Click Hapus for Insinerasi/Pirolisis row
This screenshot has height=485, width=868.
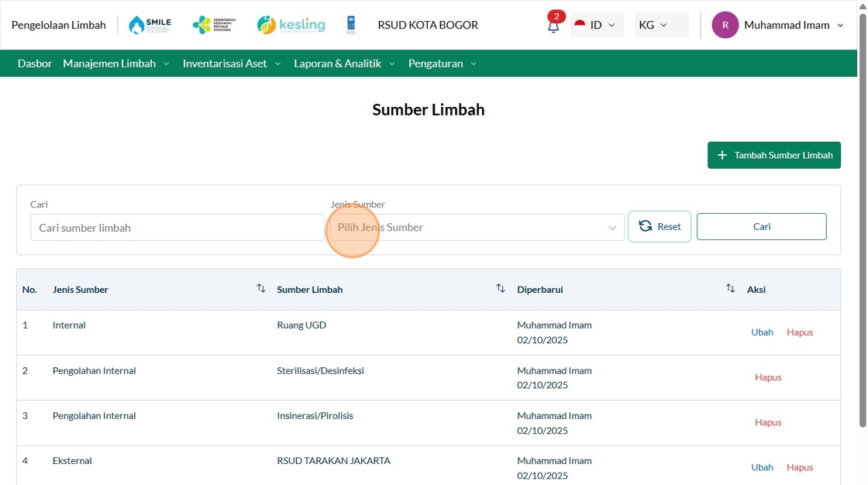point(768,422)
